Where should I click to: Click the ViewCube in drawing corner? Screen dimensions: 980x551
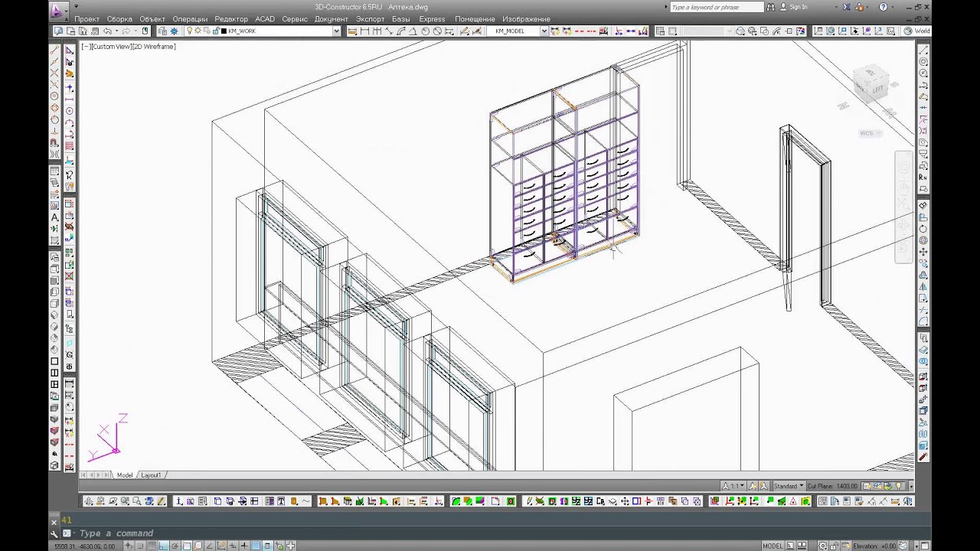[871, 86]
